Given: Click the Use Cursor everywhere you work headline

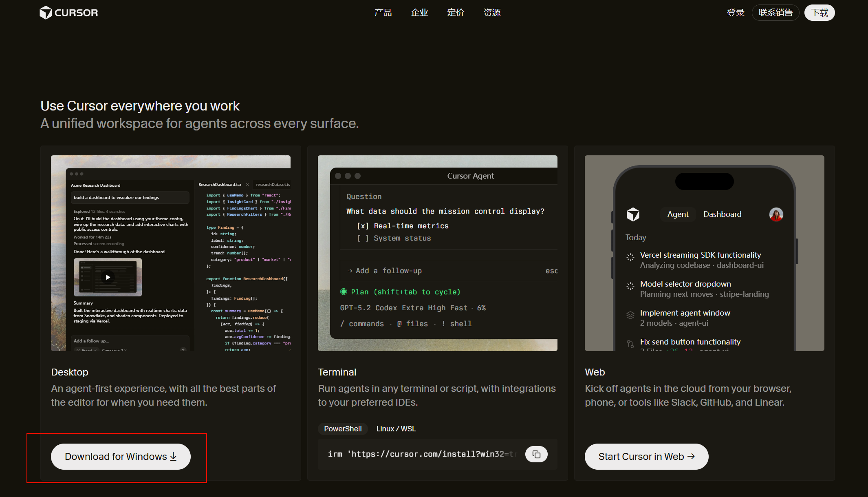Looking at the screenshot, I should click(140, 106).
